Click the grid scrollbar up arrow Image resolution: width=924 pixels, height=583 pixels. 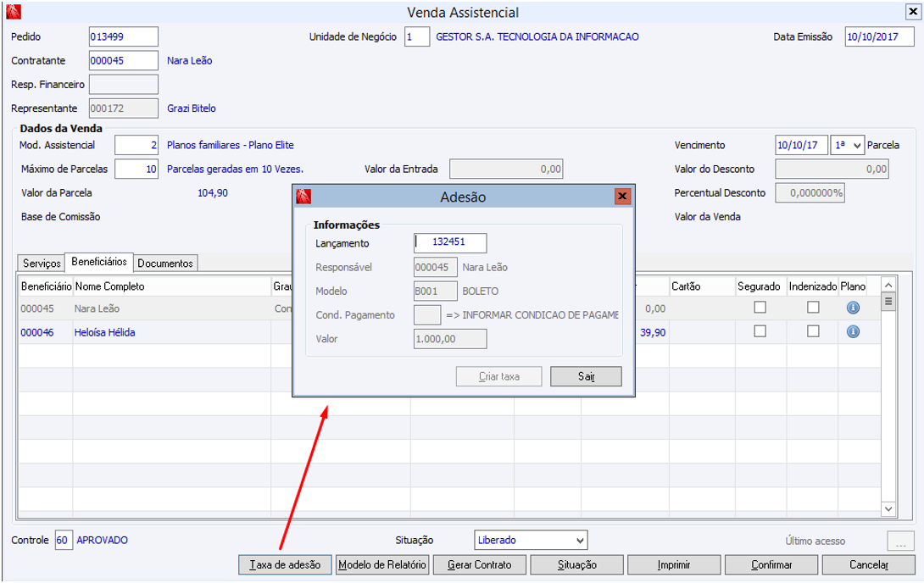tap(888, 285)
